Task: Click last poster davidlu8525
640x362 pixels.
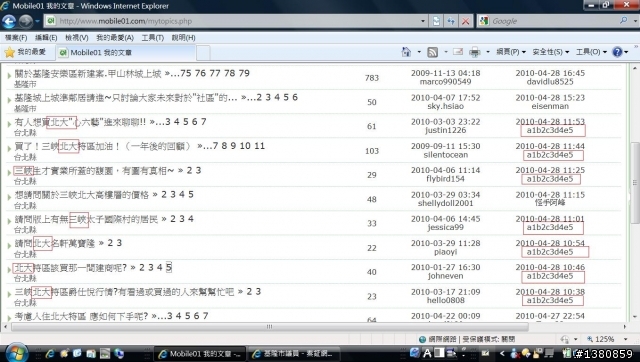Action: click(550, 82)
